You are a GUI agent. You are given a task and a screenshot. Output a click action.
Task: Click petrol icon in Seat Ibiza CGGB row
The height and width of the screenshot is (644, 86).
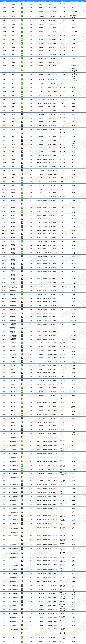click(x=22, y=84)
